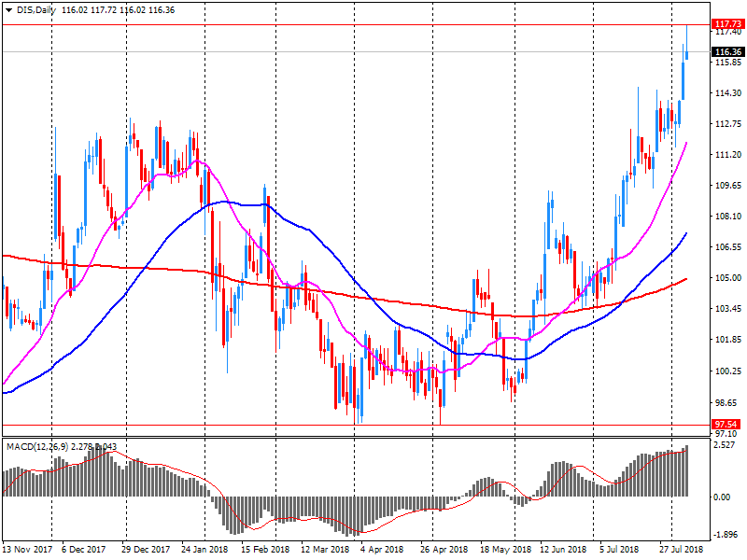Click the 24 Jan 2018 date label
The image size is (747, 560).
[204, 550]
